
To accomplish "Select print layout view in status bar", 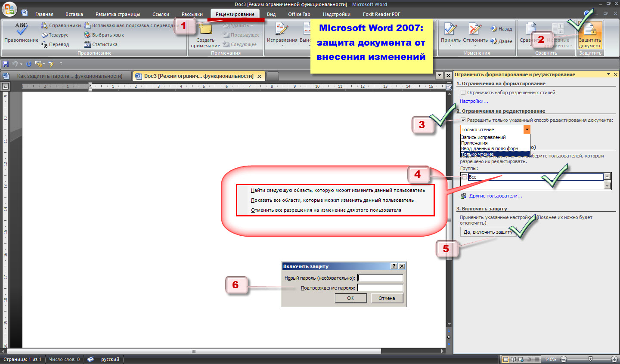I will pyautogui.click(x=506, y=359).
